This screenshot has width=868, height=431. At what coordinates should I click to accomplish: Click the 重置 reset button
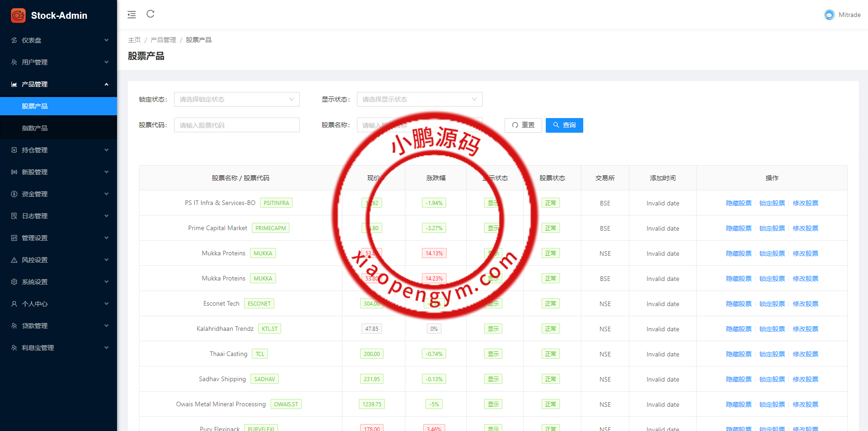523,125
